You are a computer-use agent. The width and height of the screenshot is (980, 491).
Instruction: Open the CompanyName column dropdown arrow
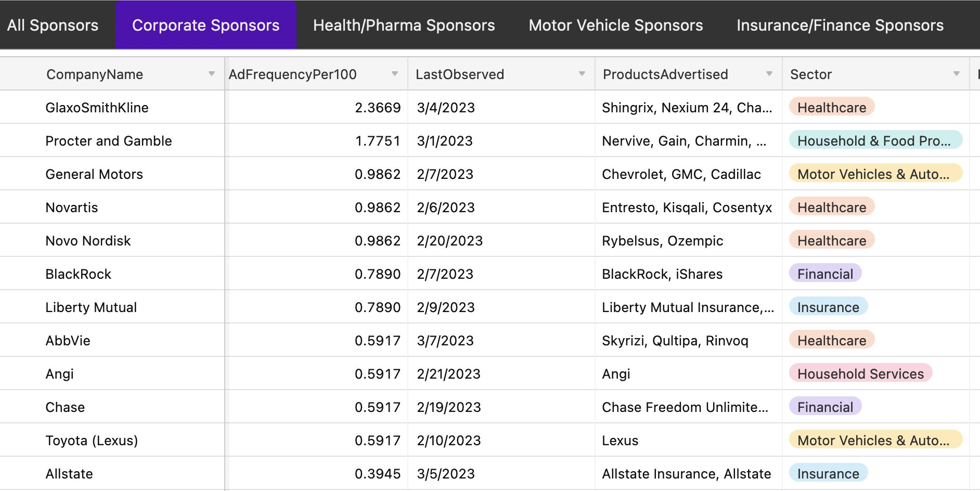pos(212,74)
